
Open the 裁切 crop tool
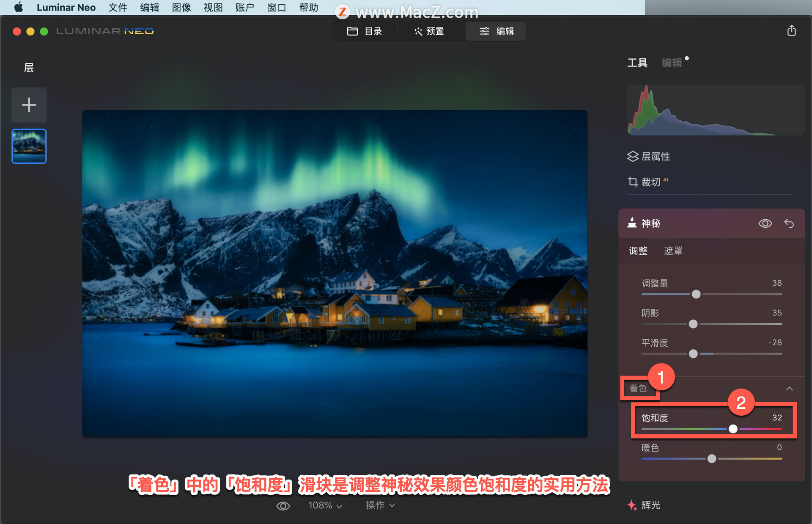tap(648, 182)
